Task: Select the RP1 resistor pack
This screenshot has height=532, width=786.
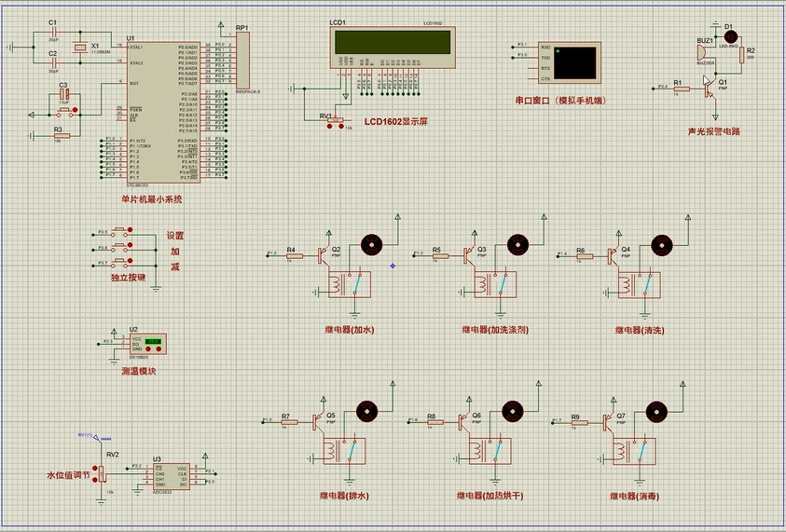Action: [x=242, y=60]
